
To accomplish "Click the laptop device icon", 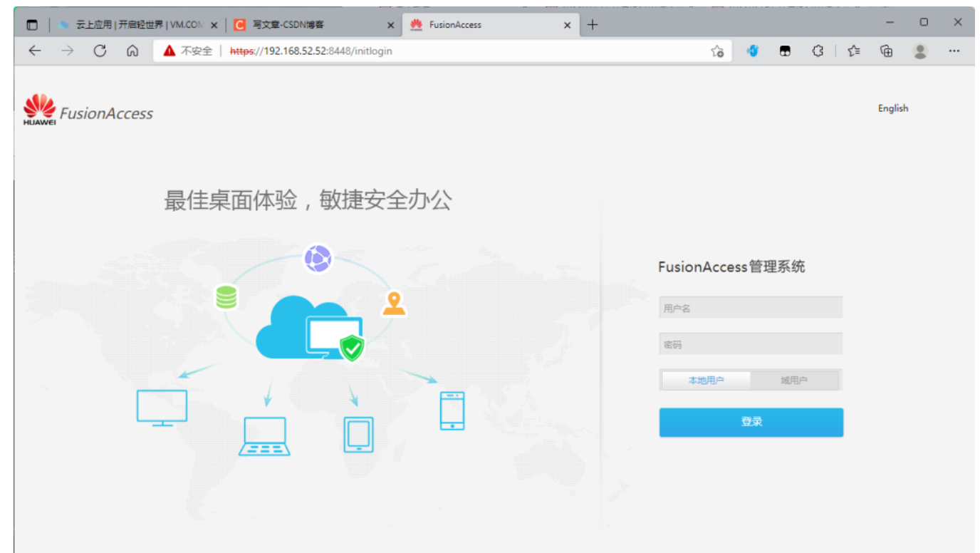I will (x=264, y=436).
